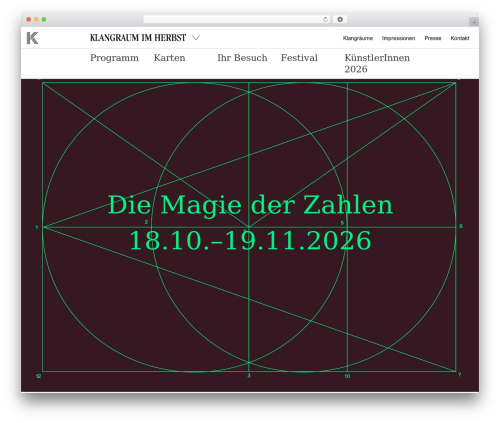Select the Karten menu item
The width and height of the screenshot is (500, 423).
(169, 58)
